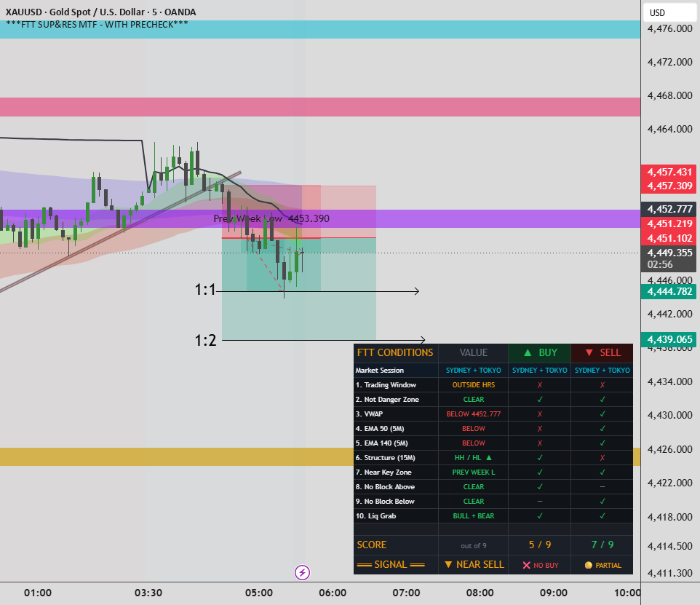Click the 05:00 time axis label
The height and width of the screenshot is (605, 700).
pos(259,593)
